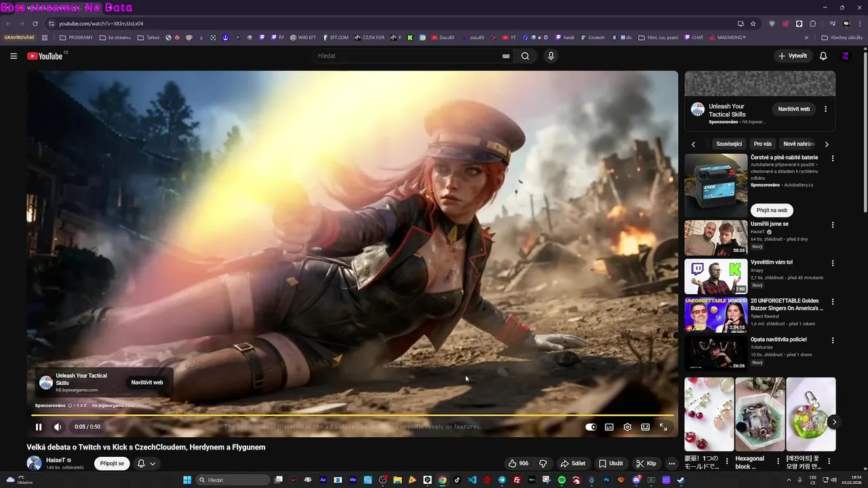Select the Pro vás filter chip
The width and height of the screenshot is (868, 488).
click(763, 144)
